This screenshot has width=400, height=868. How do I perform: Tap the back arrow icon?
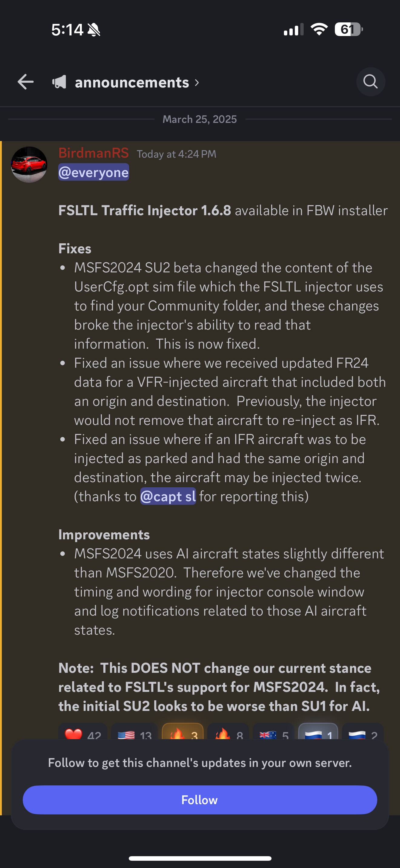[x=26, y=82]
